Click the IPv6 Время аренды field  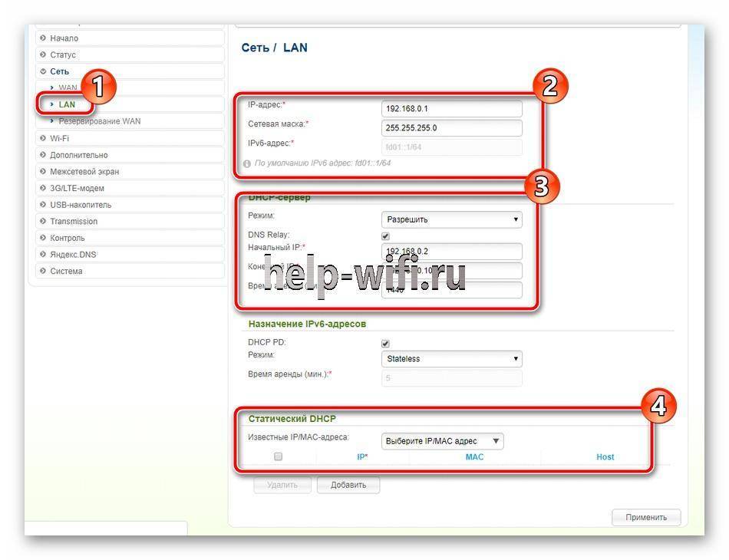(x=451, y=378)
